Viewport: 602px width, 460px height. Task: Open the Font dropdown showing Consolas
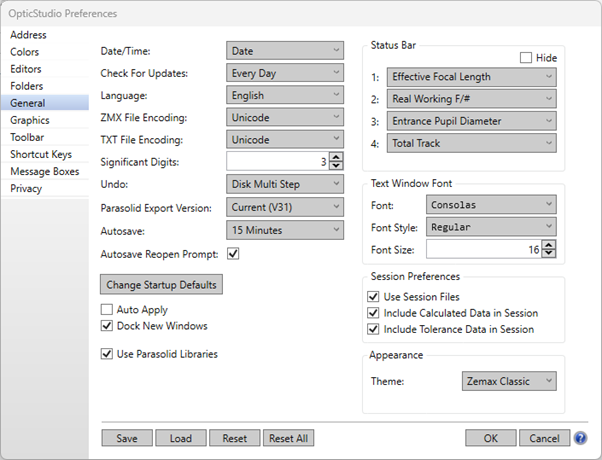tap(490, 205)
